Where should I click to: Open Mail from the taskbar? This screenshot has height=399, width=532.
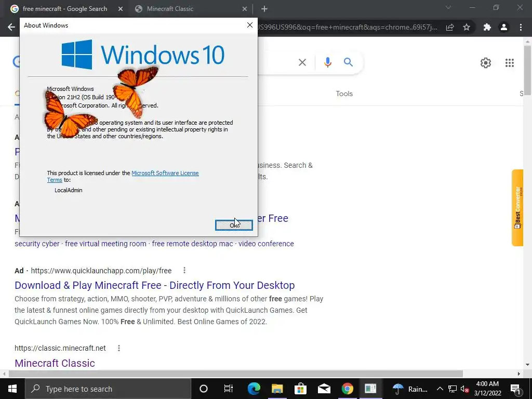324,389
